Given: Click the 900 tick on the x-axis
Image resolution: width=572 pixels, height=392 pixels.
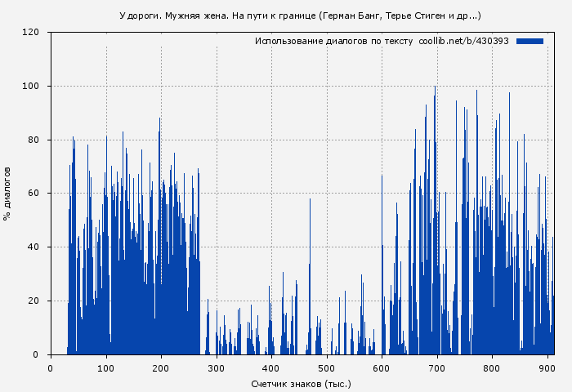Looking at the screenshot, I should point(547,367).
